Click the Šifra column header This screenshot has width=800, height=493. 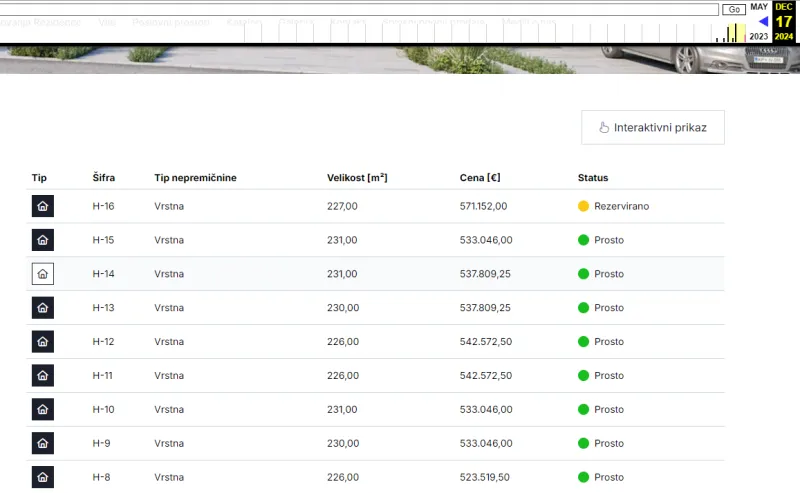tap(104, 178)
